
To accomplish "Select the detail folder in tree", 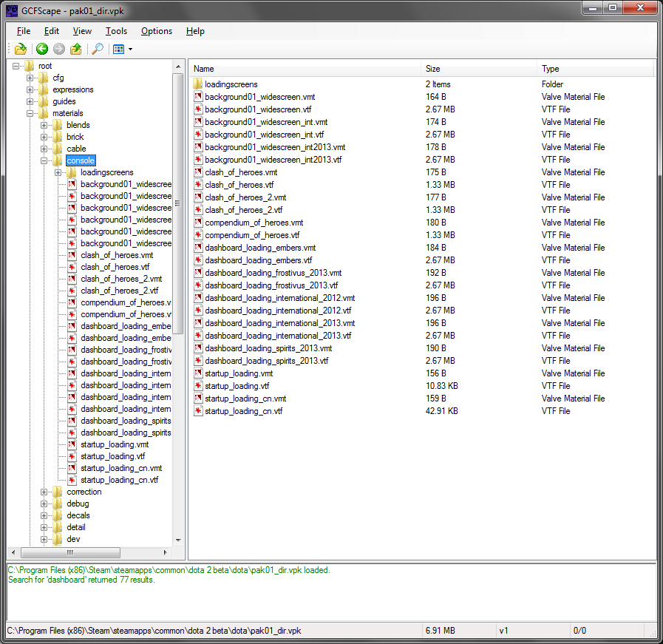I will [x=76, y=527].
